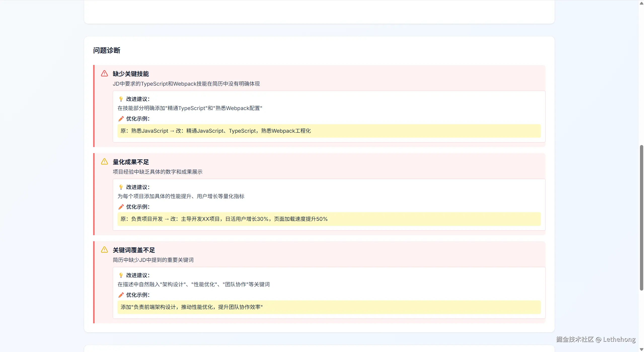The height and width of the screenshot is (352, 644).
Task: Click the 问题诊断 section heading
Action: [x=107, y=50]
